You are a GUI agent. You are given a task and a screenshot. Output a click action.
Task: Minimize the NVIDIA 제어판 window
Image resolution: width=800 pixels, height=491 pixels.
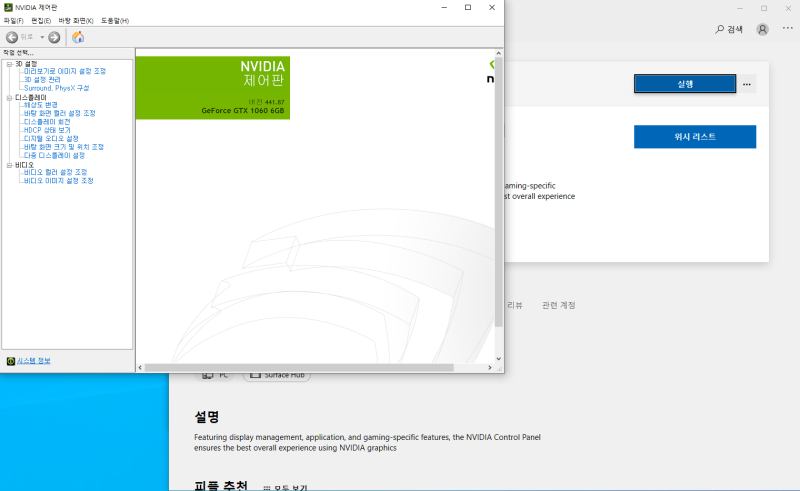[x=444, y=7]
